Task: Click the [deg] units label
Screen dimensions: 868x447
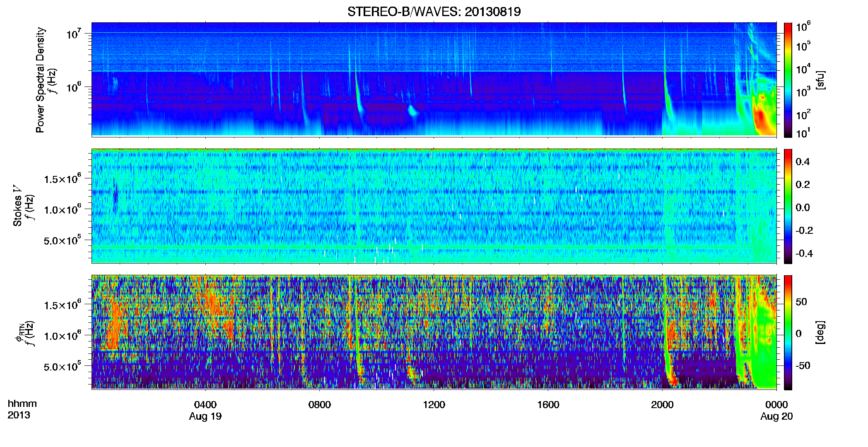Action: 820,332
